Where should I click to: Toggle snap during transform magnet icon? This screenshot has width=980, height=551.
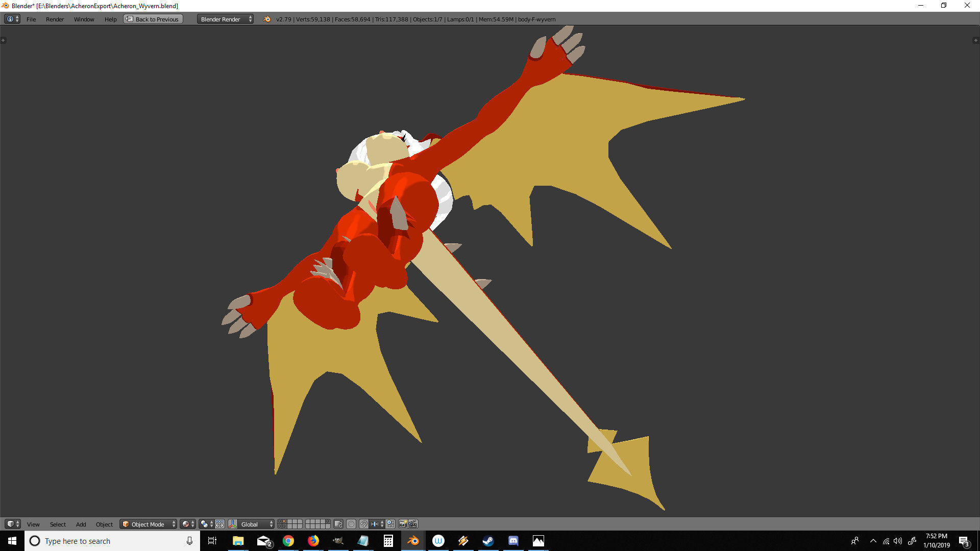tap(363, 524)
